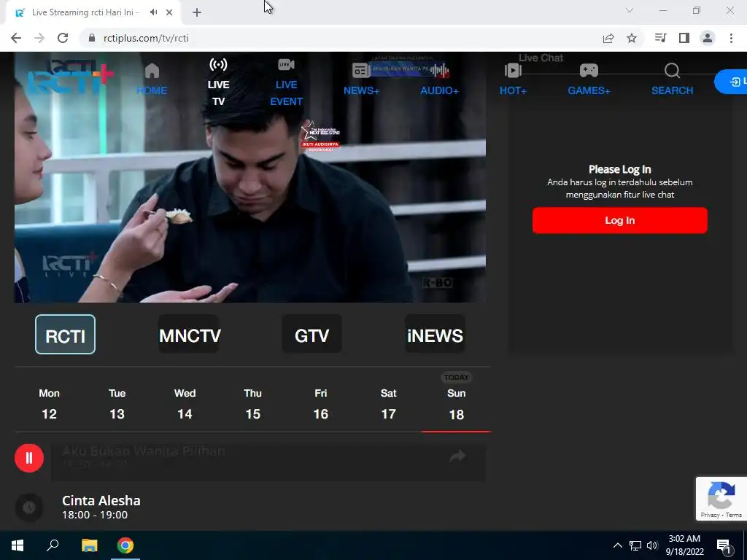Open the Windows Start menu
Viewport: 747px width, 560px height.
18,545
